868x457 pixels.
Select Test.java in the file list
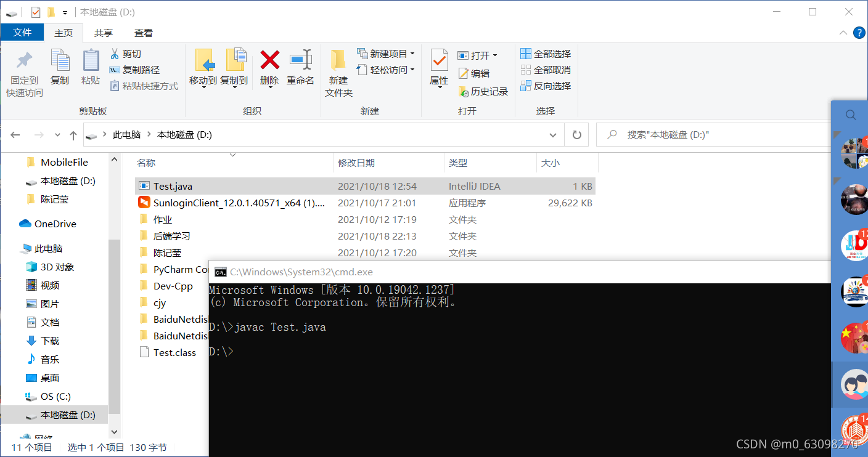pos(364,186)
